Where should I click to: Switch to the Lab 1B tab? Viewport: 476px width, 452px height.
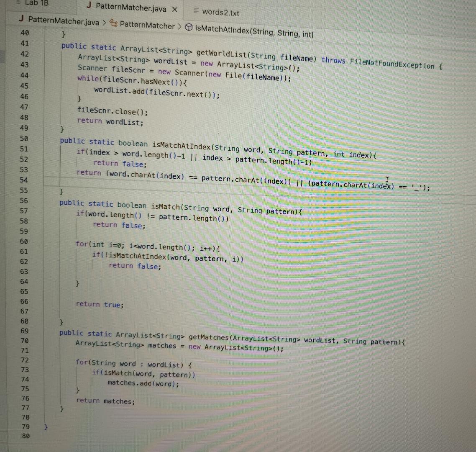(37, 3)
